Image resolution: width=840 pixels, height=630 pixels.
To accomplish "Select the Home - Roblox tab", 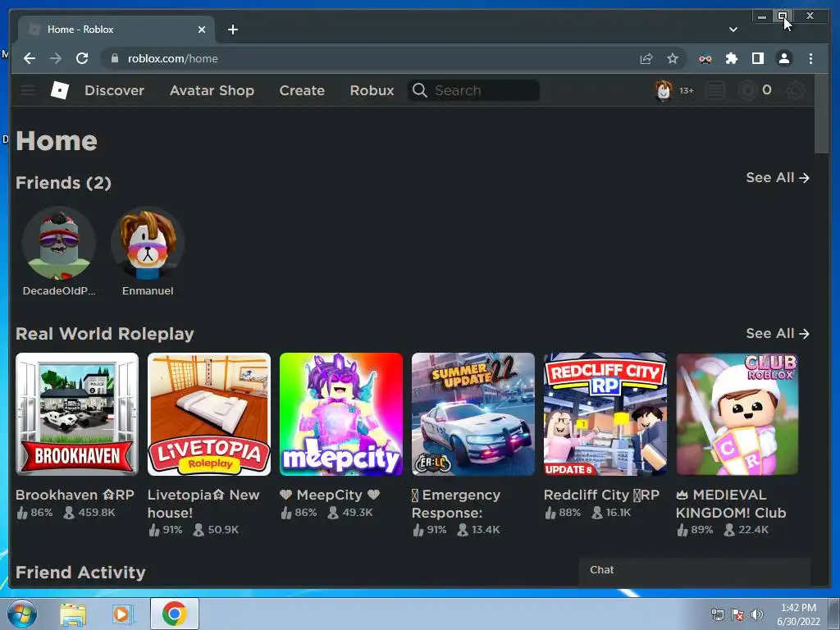I will (x=116, y=30).
